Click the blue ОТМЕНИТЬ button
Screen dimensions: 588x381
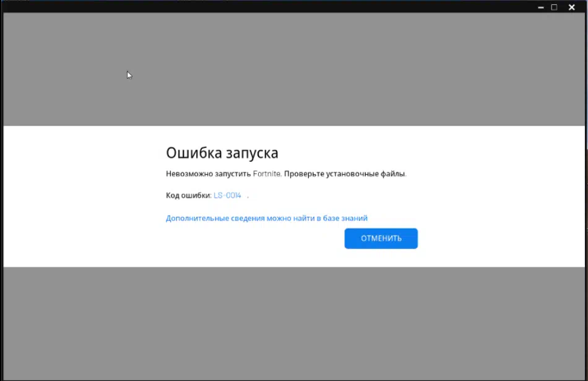pos(381,239)
